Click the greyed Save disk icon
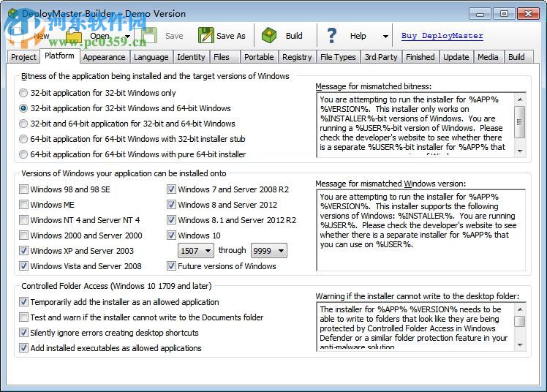 (149, 36)
